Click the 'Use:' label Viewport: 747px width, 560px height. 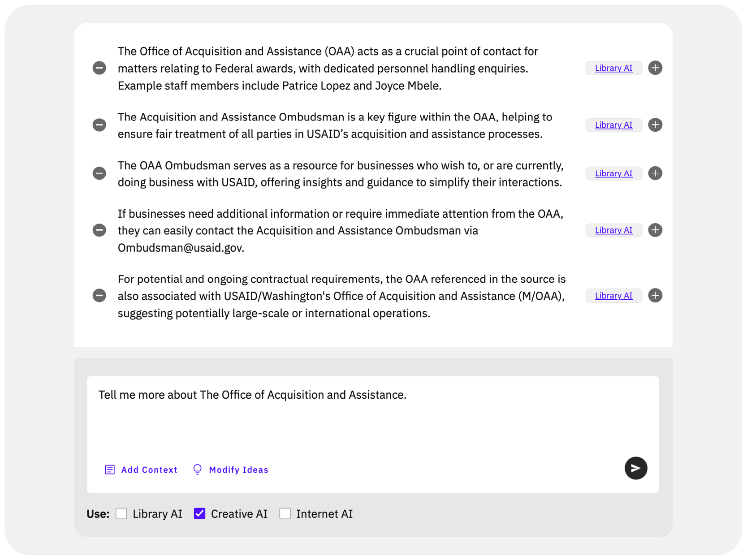pos(98,514)
